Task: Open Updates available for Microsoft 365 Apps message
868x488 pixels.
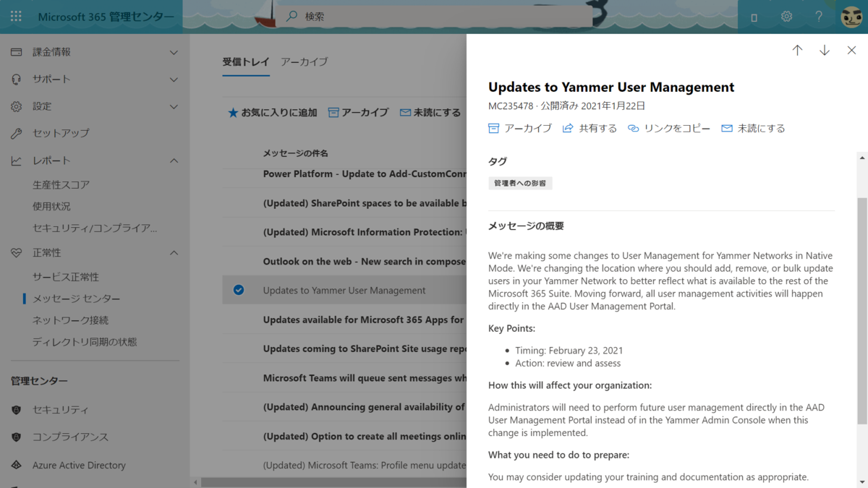Action: pos(365,320)
